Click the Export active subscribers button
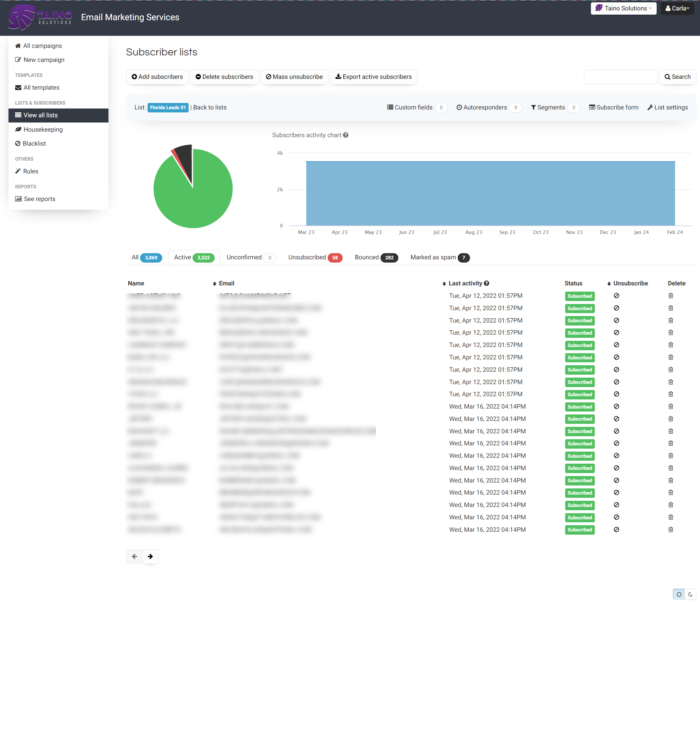Image resolution: width=700 pixels, height=751 pixels. [x=374, y=77]
